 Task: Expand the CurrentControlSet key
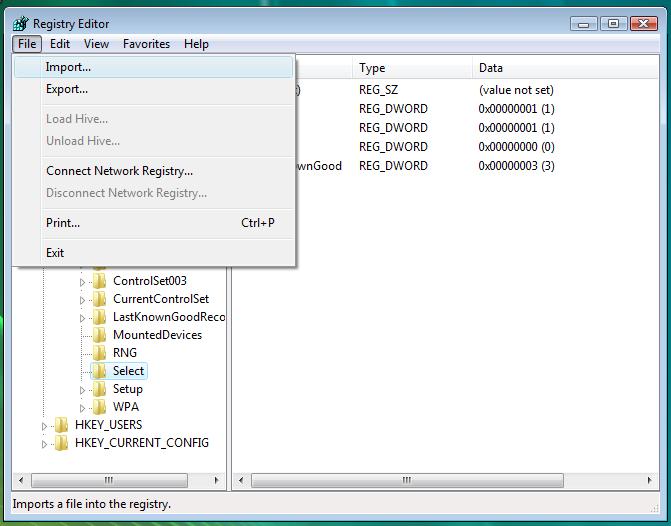pos(82,300)
